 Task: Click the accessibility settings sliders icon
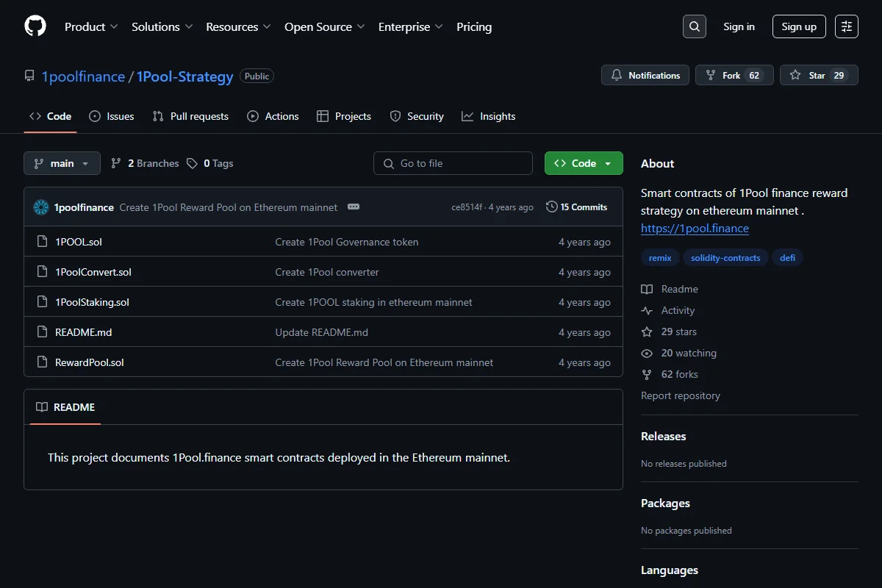tap(847, 26)
